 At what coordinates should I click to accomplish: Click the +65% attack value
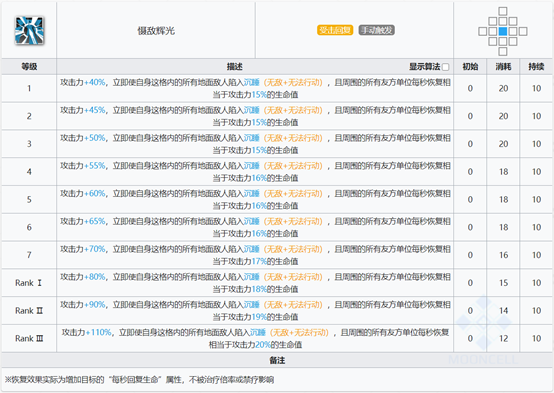tap(95, 221)
